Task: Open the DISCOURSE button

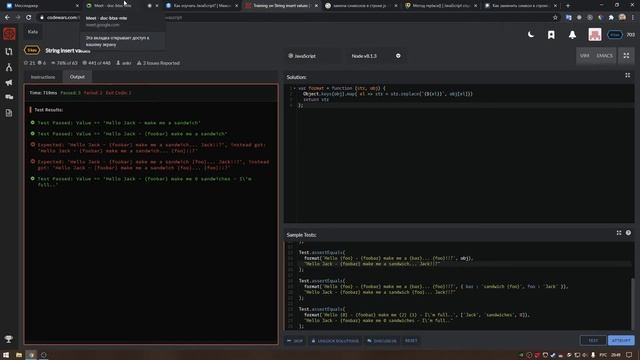Action: click(x=382, y=340)
